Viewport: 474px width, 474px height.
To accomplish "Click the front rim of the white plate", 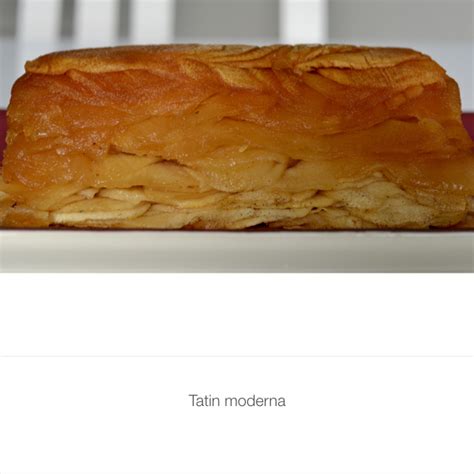I will (x=237, y=263).
